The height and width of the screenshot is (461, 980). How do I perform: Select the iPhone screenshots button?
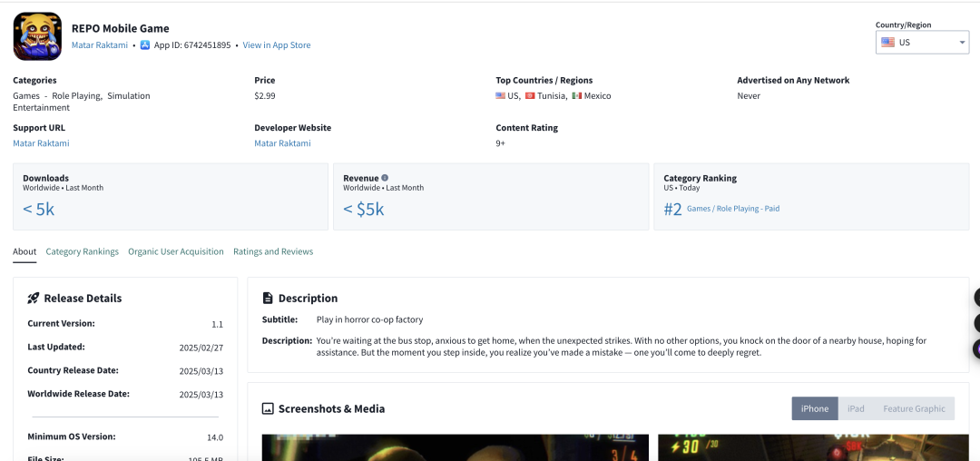815,408
